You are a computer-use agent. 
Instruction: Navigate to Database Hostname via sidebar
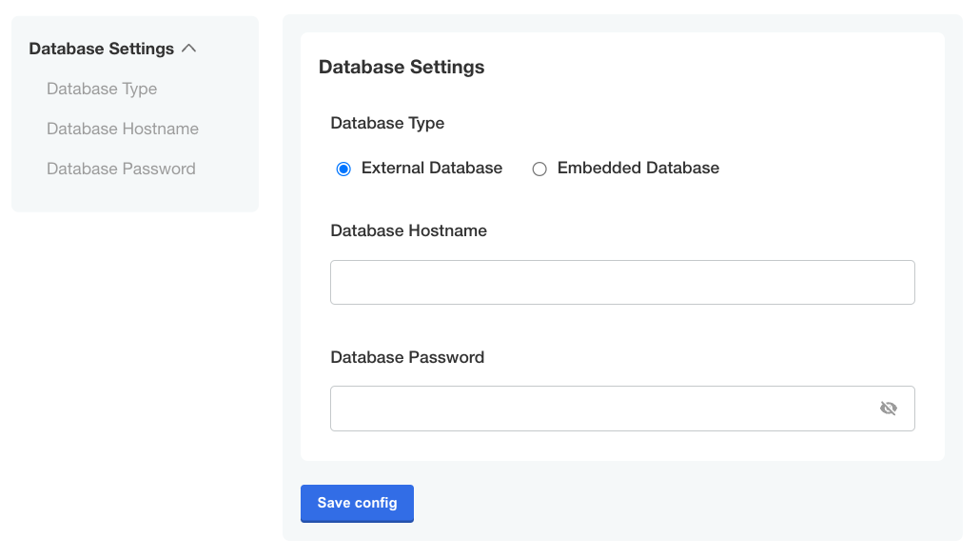[x=122, y=129]
